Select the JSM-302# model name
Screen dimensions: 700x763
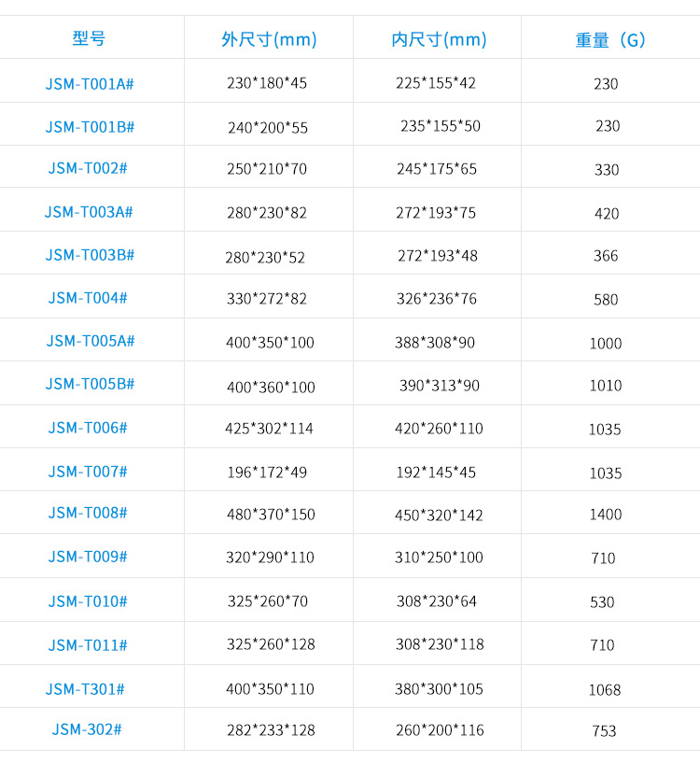(87, 729)
